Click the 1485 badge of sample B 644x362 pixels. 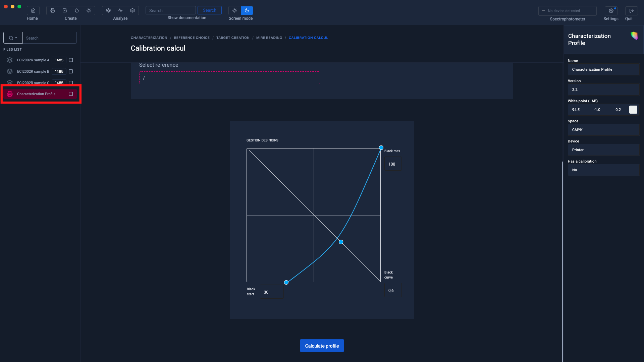[59, 71]
